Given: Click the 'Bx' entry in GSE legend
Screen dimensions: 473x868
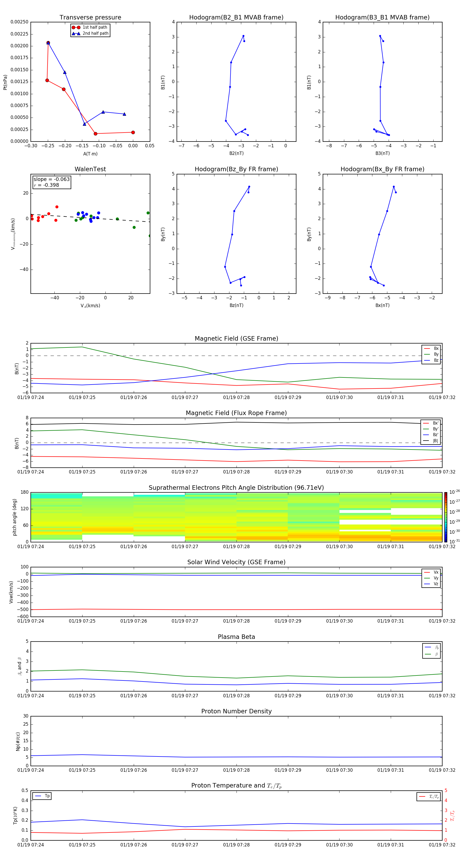Looking at the screenshot, I should point(431,349).
